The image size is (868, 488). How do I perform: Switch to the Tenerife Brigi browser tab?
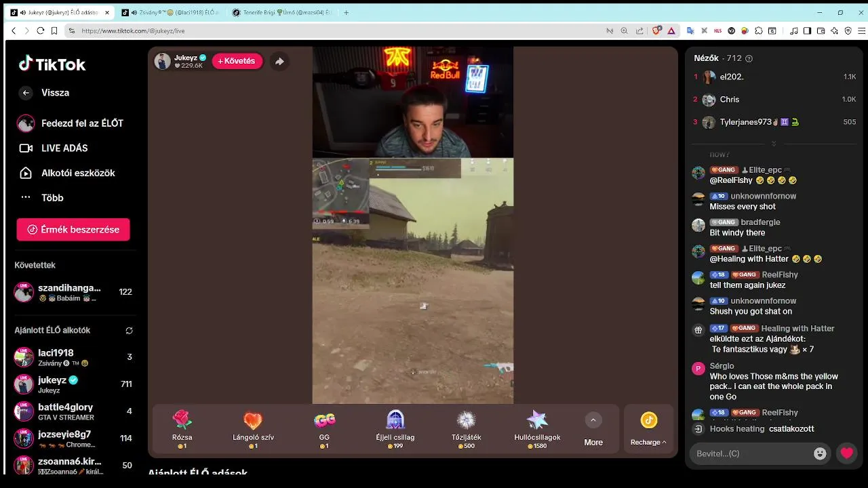[281, 12]
